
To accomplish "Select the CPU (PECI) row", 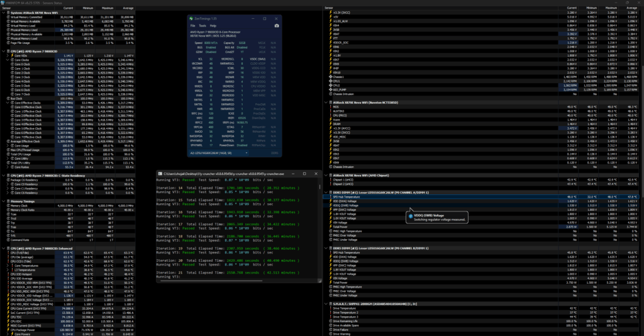I will (481, 115).
